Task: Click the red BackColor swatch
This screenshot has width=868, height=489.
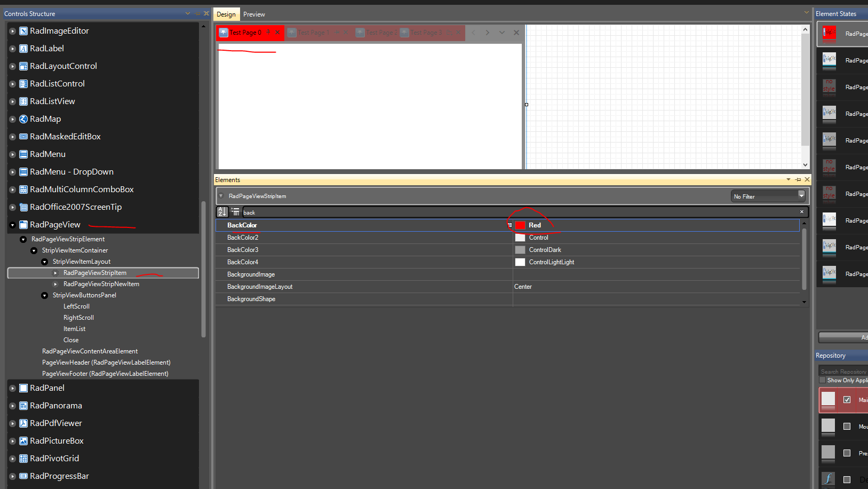Action: point(520,225)
